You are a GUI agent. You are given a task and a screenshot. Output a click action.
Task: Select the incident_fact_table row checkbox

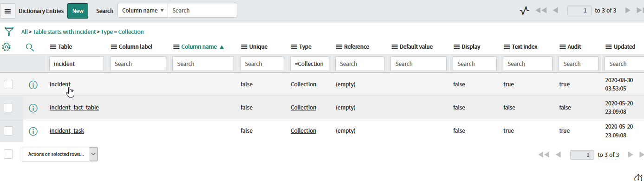tap(8, 108)
